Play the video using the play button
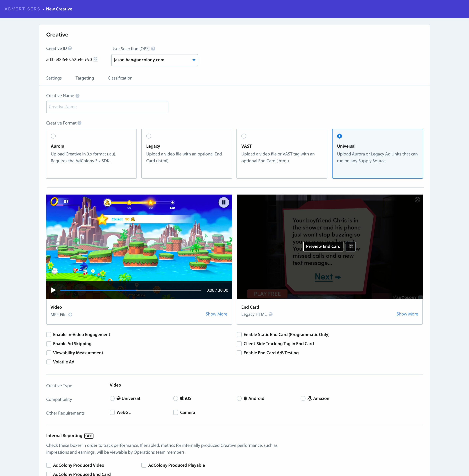This screenshot has width=469, height=476. point(53,290)
